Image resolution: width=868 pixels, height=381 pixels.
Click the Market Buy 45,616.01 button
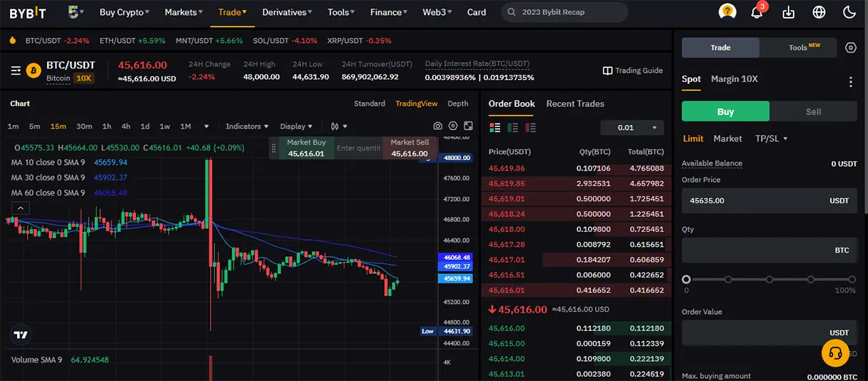point(306,148)
